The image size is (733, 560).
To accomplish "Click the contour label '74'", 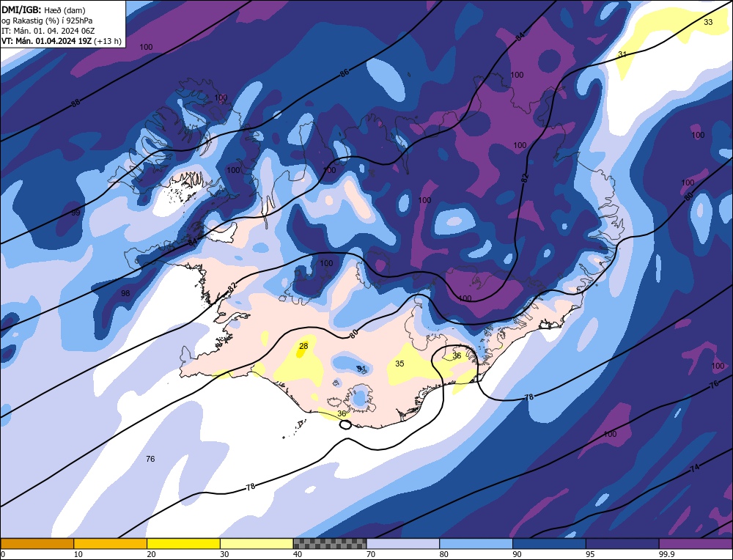I will (x=695, y=468).
